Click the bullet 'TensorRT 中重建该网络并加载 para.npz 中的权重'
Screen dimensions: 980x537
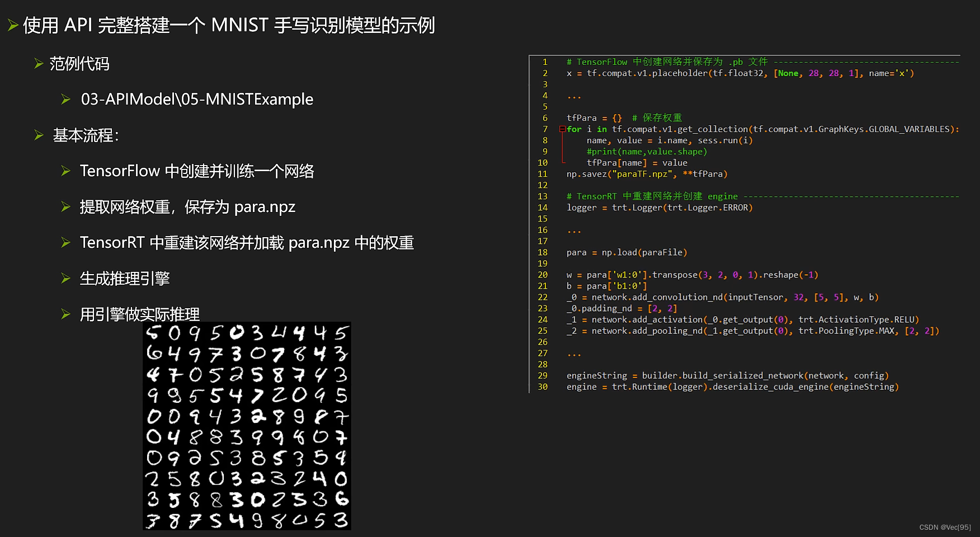pyautogui.click(x=247, y=243)
